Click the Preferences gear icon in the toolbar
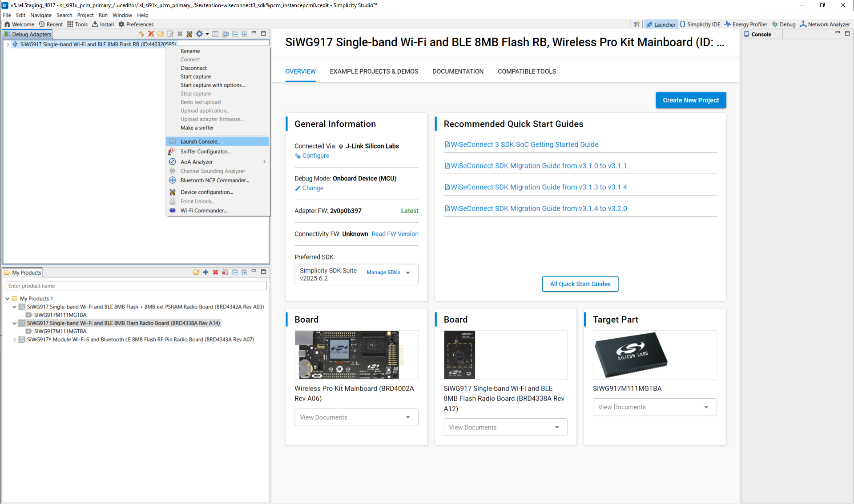 click(x=121, y=24)
